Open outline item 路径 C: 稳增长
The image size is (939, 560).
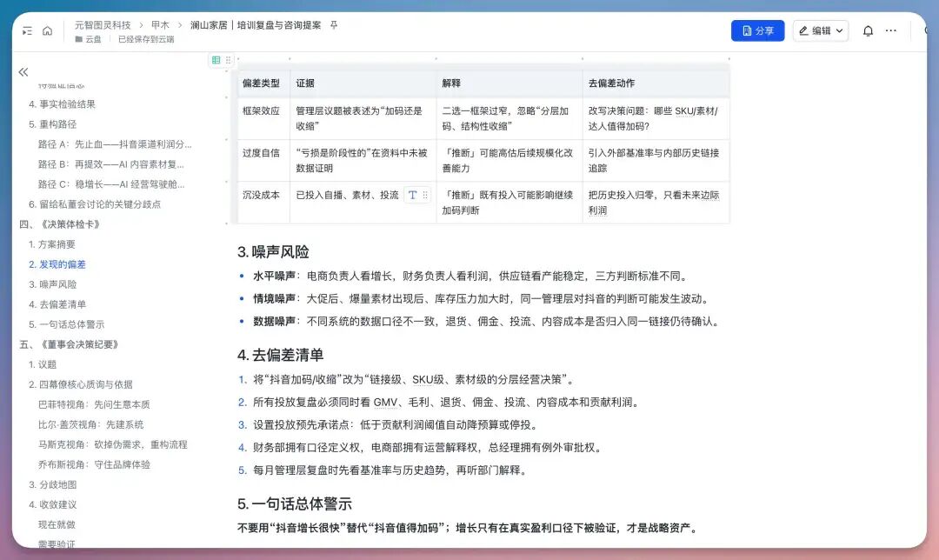pos(110,184)
